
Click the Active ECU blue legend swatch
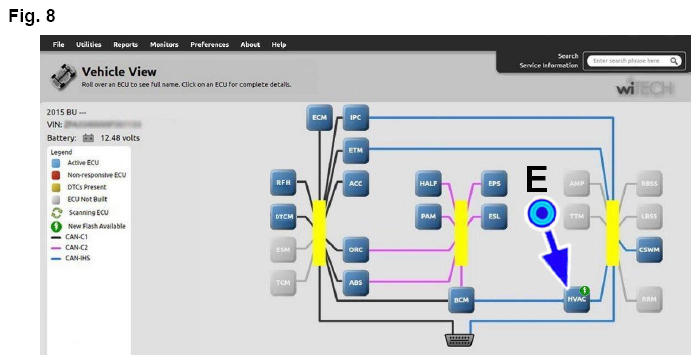point(56,163)
